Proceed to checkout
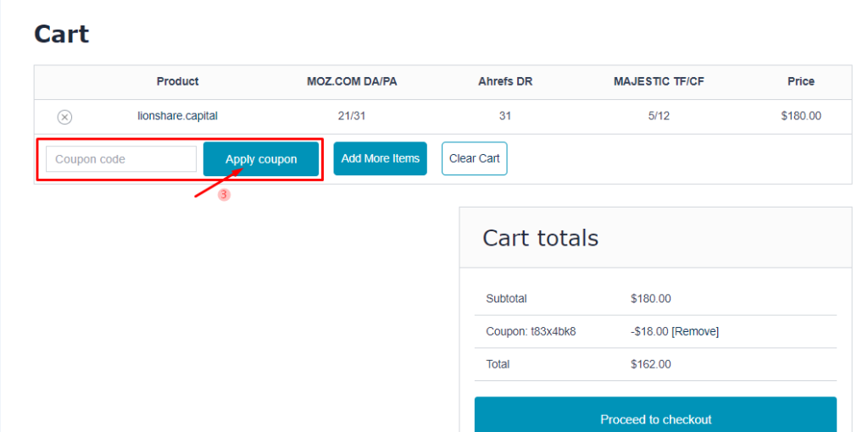This screenshot has width=868, height=432. 655,419
